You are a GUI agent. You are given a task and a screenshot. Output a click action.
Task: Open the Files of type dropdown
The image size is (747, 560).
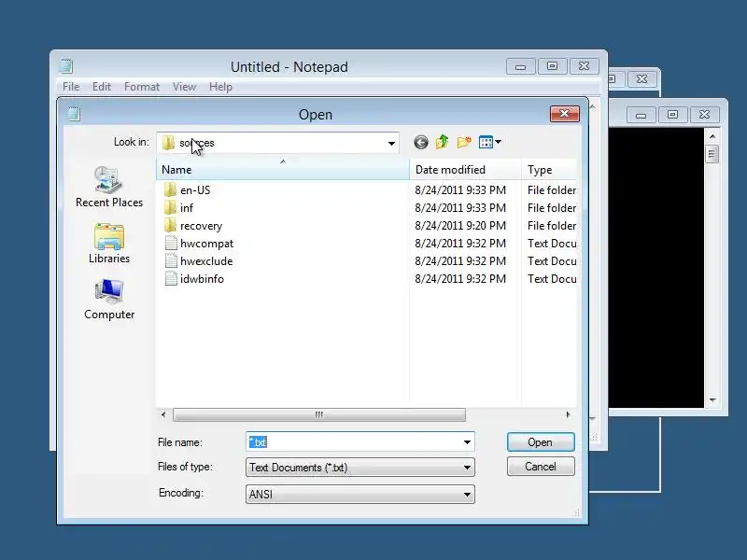359,468
